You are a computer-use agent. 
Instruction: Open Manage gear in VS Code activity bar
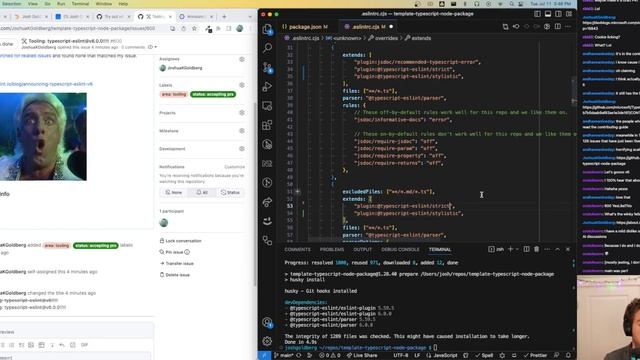click(267, 341)
